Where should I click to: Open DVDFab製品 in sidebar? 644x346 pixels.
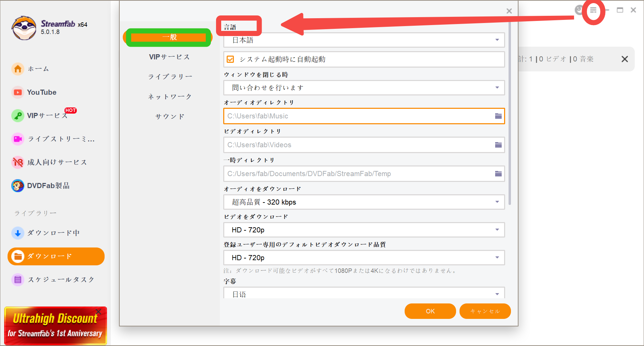(48, 186)
